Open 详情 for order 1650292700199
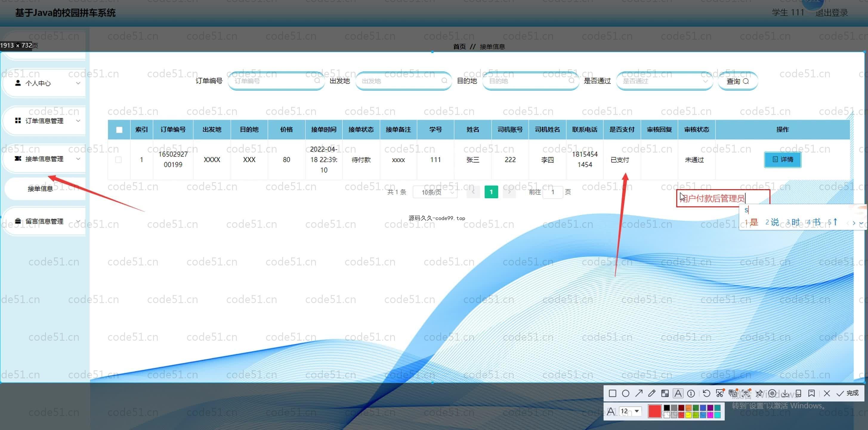Viewport: 868px width, 430px height. coord(782,159)
